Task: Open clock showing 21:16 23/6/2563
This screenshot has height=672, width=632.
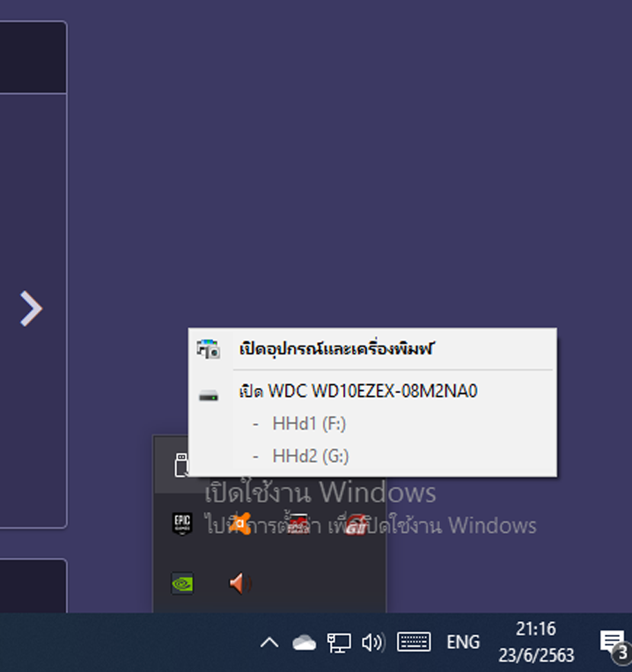Action: click(536, 642)
